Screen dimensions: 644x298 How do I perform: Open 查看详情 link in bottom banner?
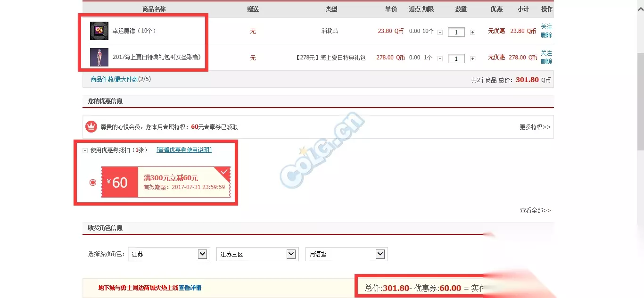click(190, 288)
